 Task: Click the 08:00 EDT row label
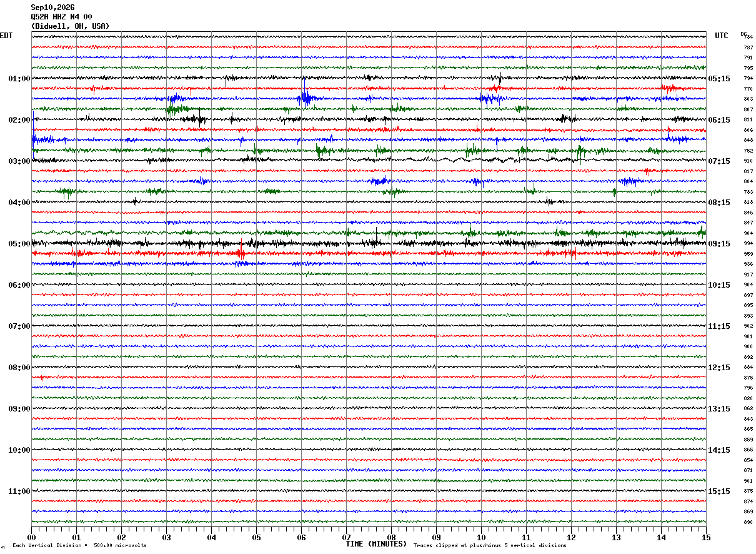pos(19,368)
